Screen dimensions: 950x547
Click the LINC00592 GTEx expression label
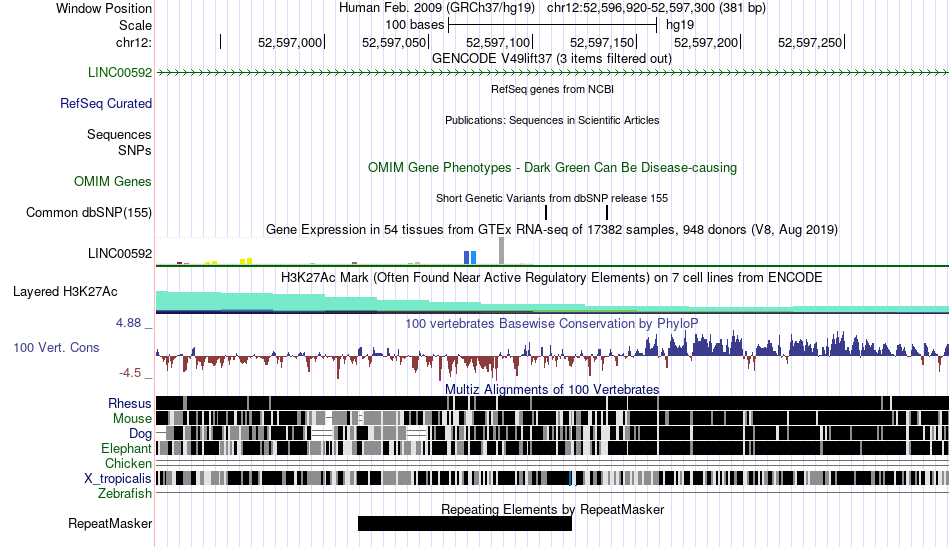point(120,254)
